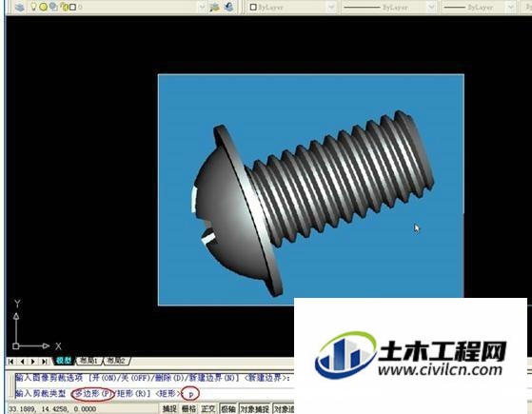
Task: Toggle the 栅格 grid button
Action: pyautogui.click(x=189, y=409)
